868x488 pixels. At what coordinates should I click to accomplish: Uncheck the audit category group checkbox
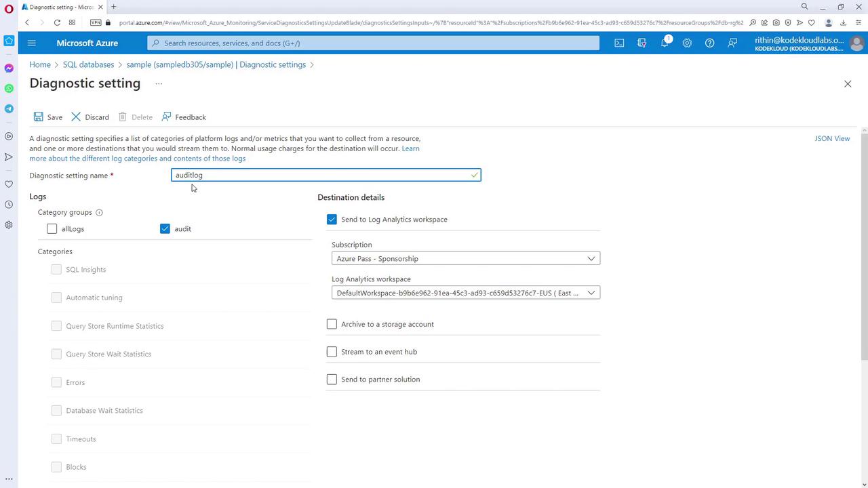[165, 229]
